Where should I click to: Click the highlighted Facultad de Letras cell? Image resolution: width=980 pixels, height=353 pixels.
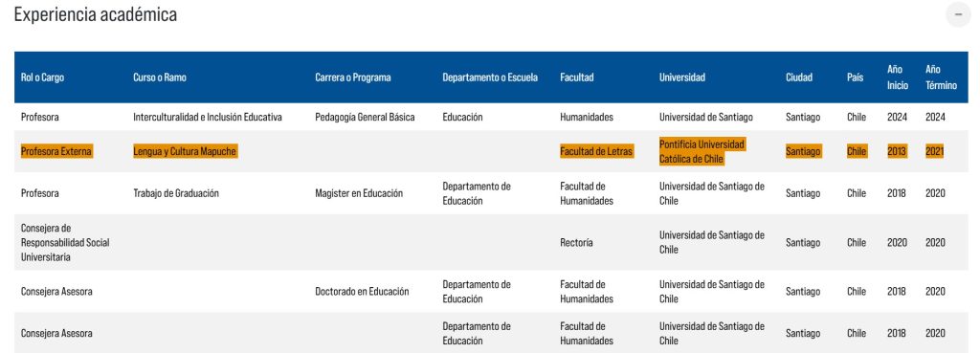click(596, 151)
